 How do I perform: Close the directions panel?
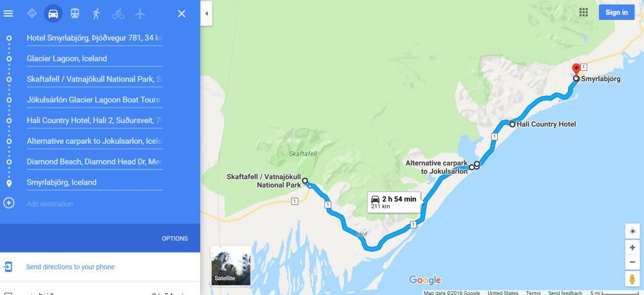(x=182, y=14)
